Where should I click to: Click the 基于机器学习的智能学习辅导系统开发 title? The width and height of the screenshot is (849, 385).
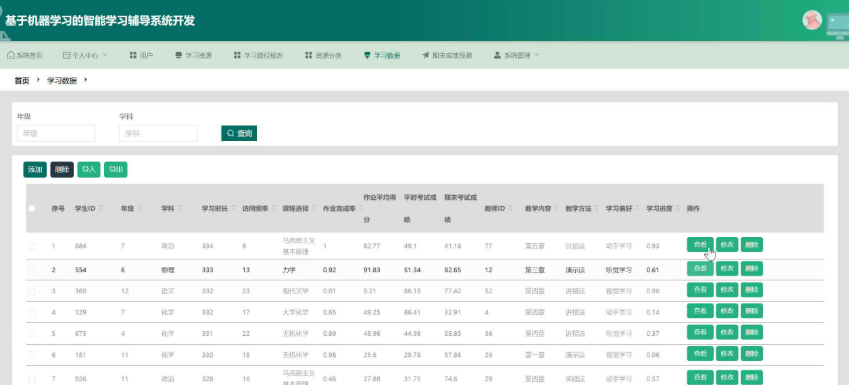click(x=100, y=21)
